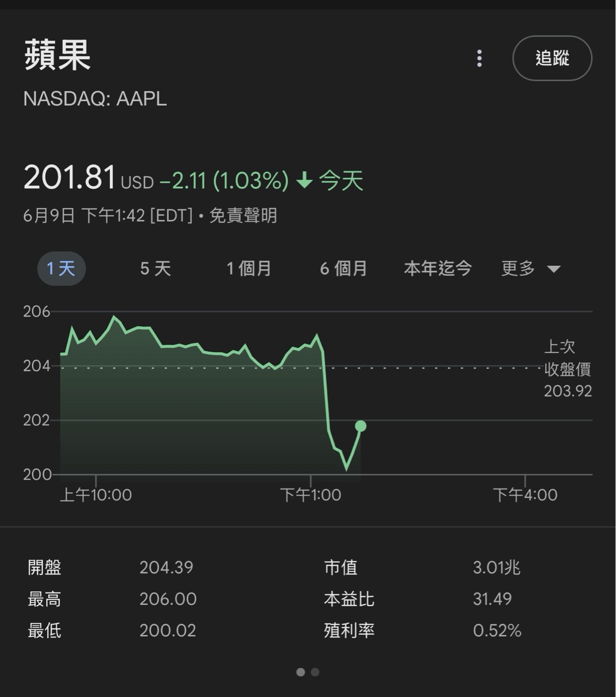Viewport: 616px width, 697px height.
Task: Select the 1 天 time range tab
Action: point(61,268)
